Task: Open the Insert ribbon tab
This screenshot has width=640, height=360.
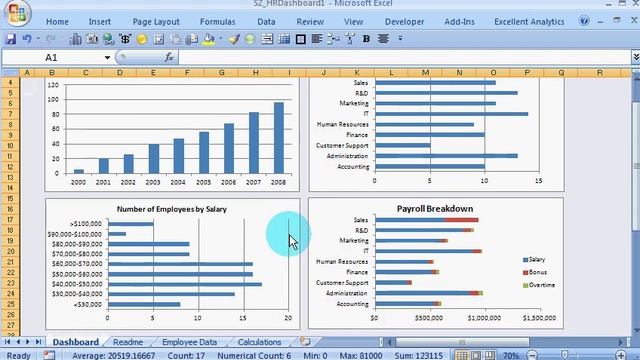Action: pyautogui.click(x=100, y=22)
